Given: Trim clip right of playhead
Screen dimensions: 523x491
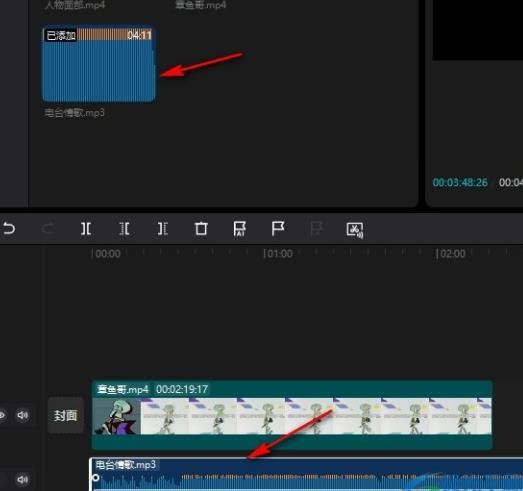Looking at the screenshot, I should click(163, 229).
